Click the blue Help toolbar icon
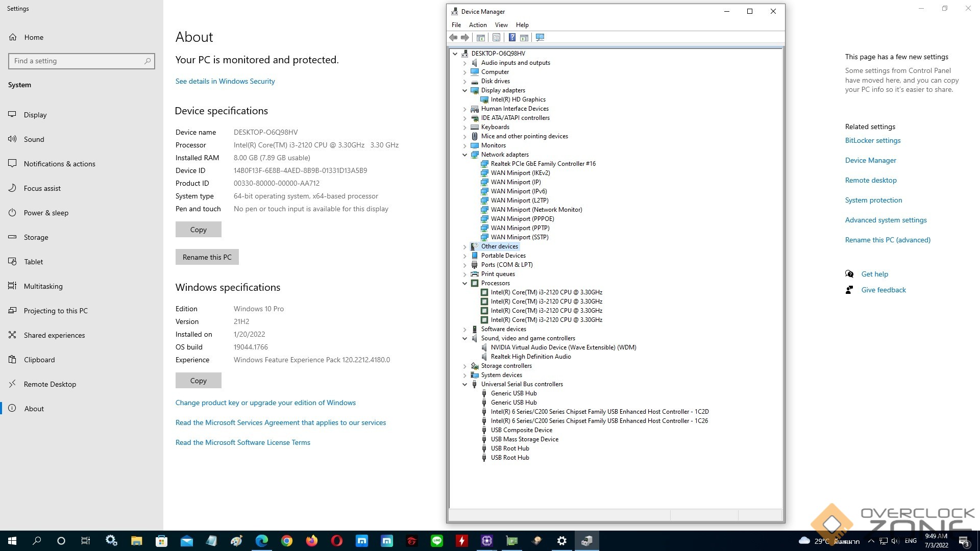The height and width of the screenshot is (551, 980). click(512, 37)
